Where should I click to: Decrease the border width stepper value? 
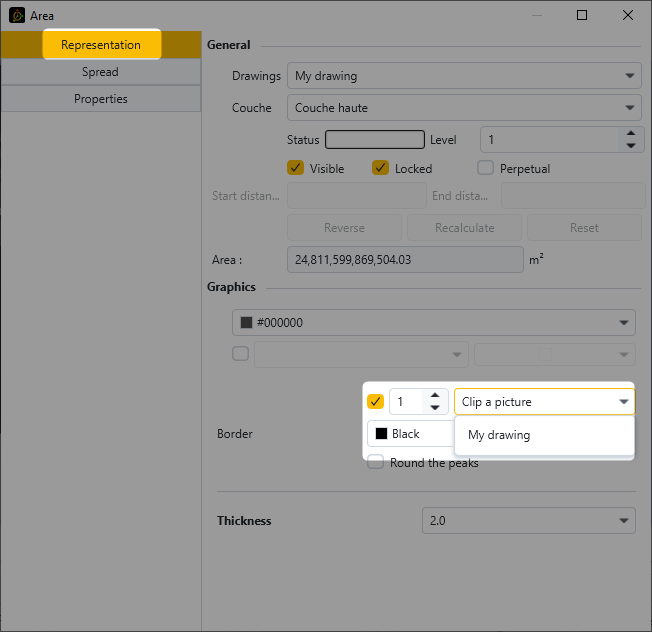tap(434, 408)
